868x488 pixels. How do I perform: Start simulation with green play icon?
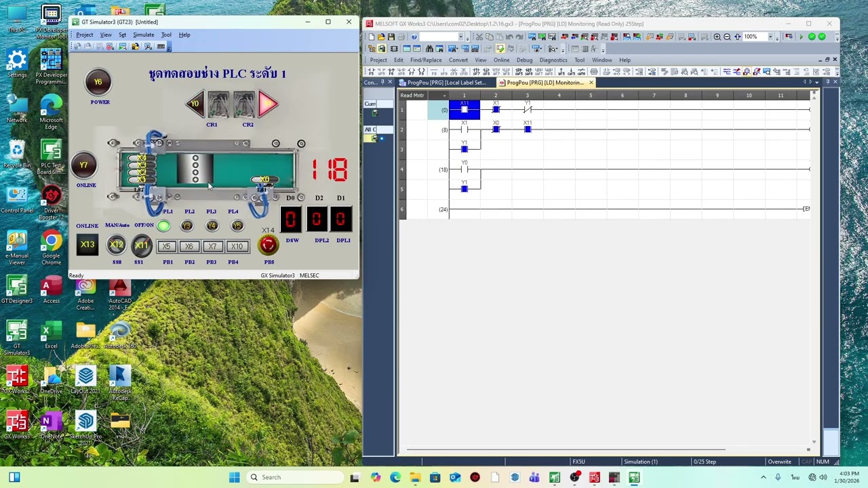[x=802, y=37]
